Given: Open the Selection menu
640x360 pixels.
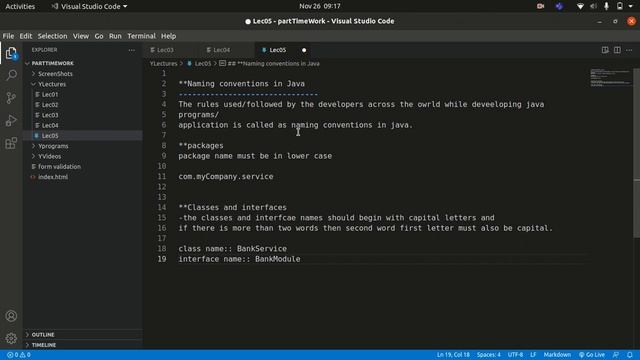Looking at the screenshot, I should click(52, 36).
